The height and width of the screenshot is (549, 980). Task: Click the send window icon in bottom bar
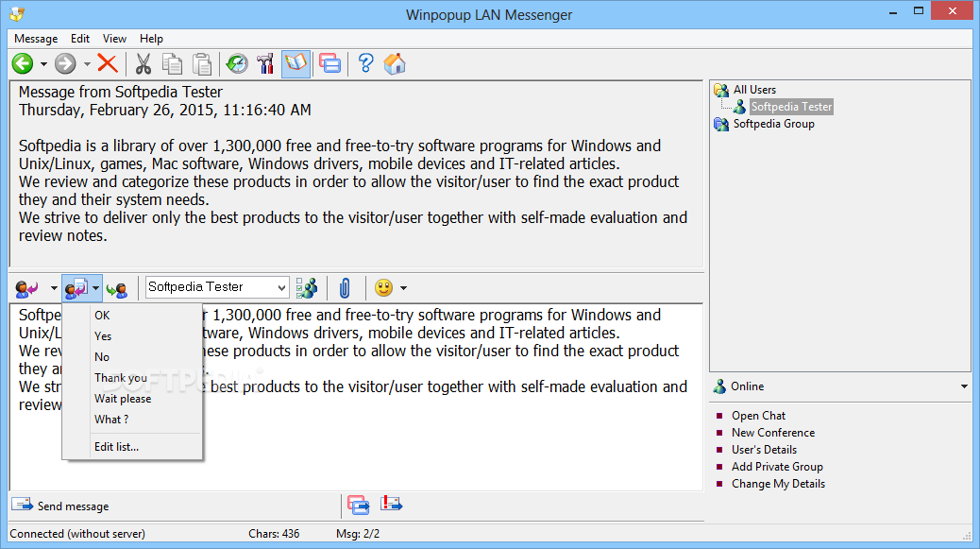point(359,505)
